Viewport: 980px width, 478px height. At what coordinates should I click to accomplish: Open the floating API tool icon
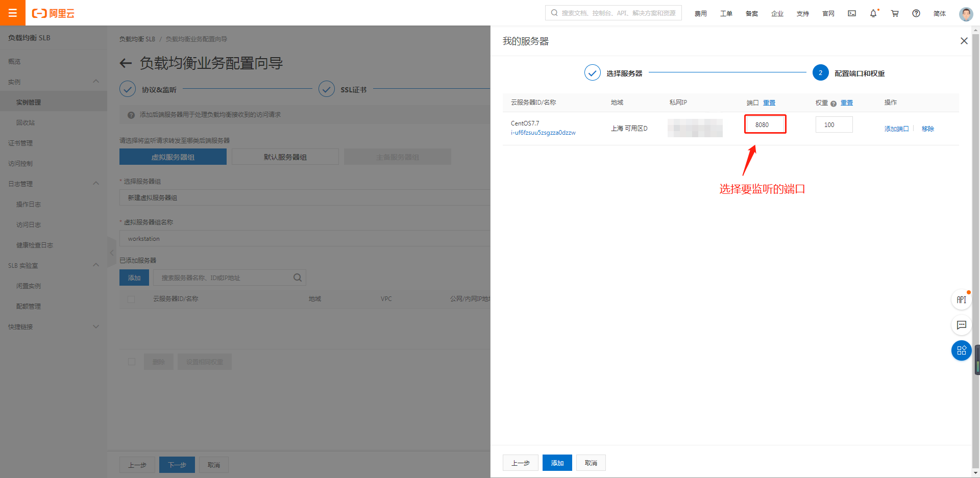[x=962, y=299]
